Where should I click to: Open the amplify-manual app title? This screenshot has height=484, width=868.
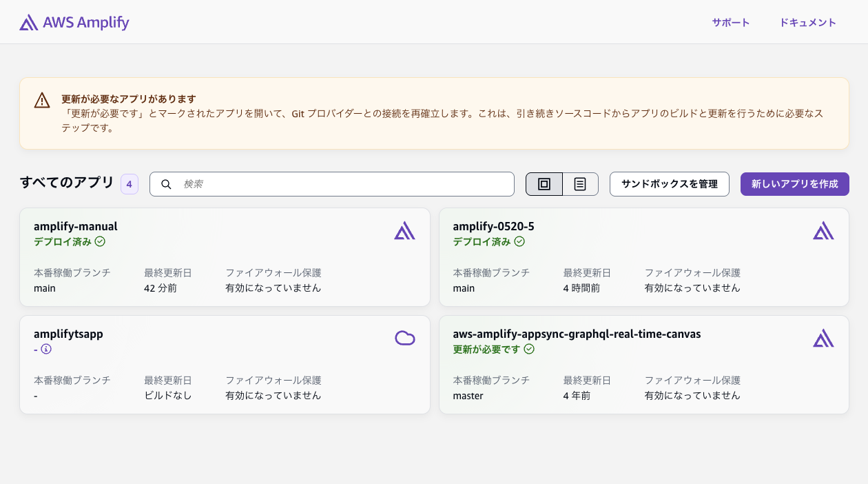coord(76,226)
